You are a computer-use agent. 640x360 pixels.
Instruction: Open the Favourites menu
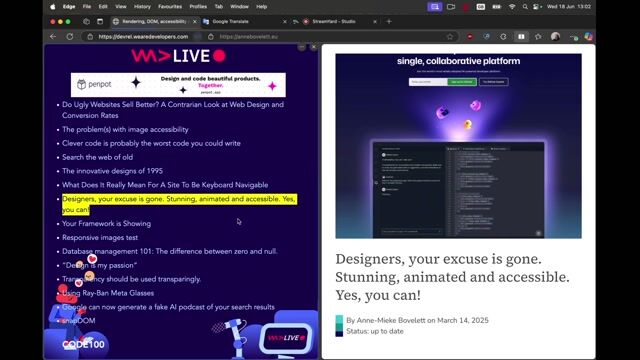coord(170,7)
